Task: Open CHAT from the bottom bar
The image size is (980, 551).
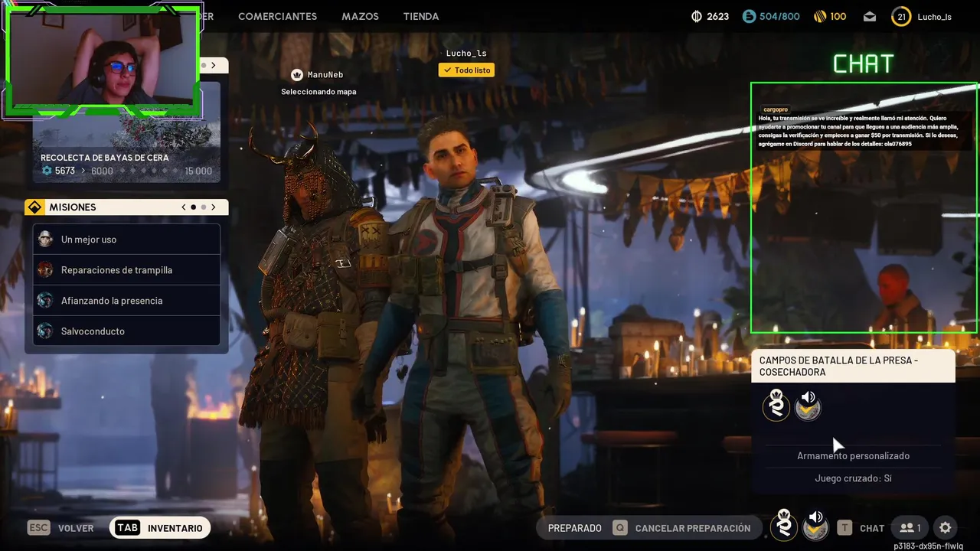Action: tap(872, 528)
